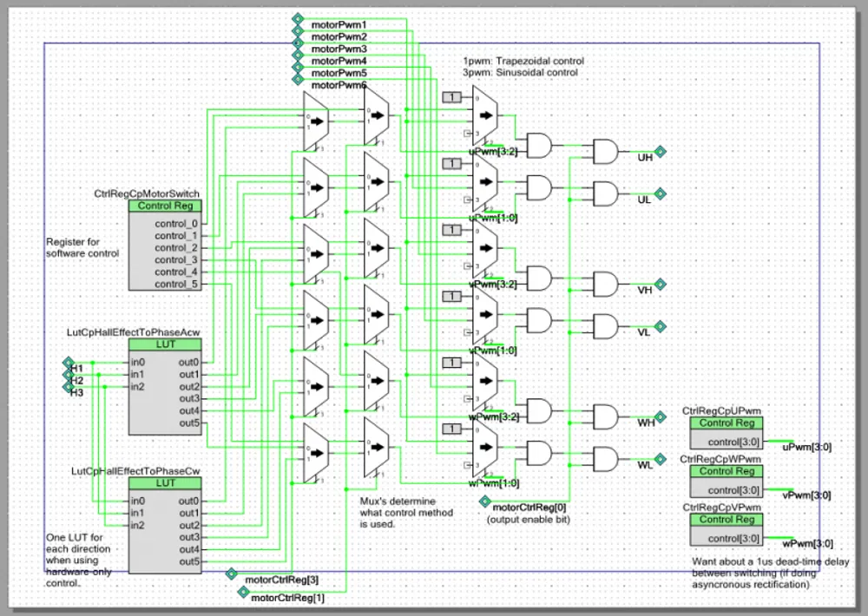Viewport: 868px width, 616px height.
Task: Select the VL output pin symbol
Action: (x=661, y=327)
